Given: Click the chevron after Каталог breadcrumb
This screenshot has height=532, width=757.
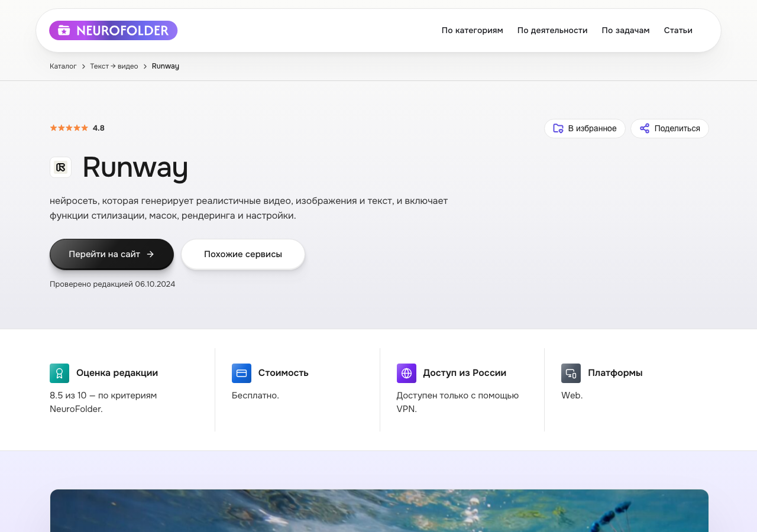Looking at the screenshot, I should click(x=83, y=66).
